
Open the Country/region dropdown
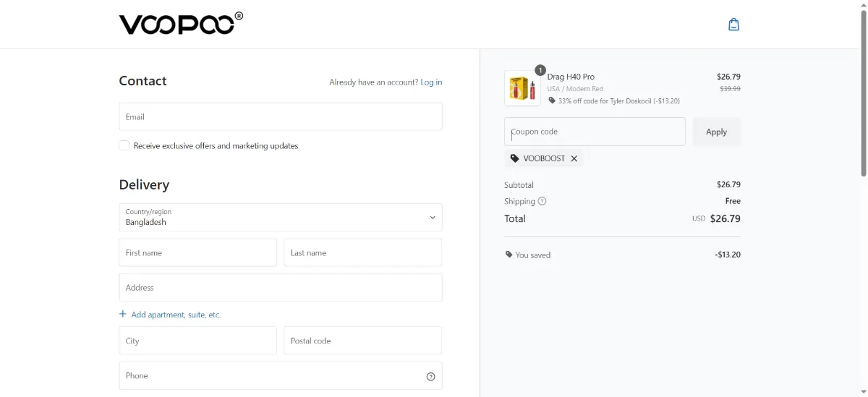(281, 218)
